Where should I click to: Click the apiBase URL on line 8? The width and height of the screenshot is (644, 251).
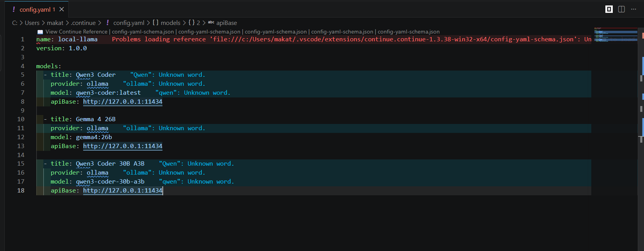click(123, 102)
